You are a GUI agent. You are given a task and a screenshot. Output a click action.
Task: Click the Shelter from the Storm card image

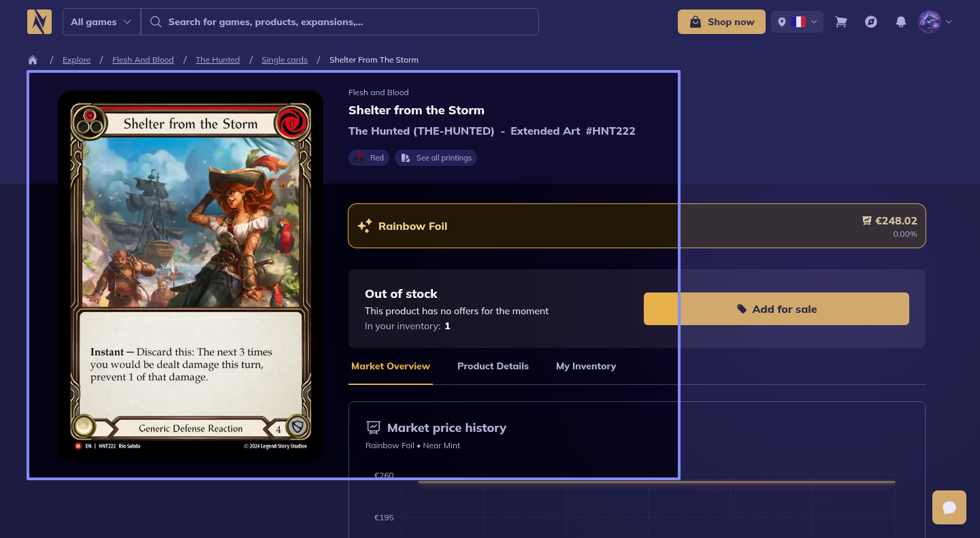[x=191, y=275]
